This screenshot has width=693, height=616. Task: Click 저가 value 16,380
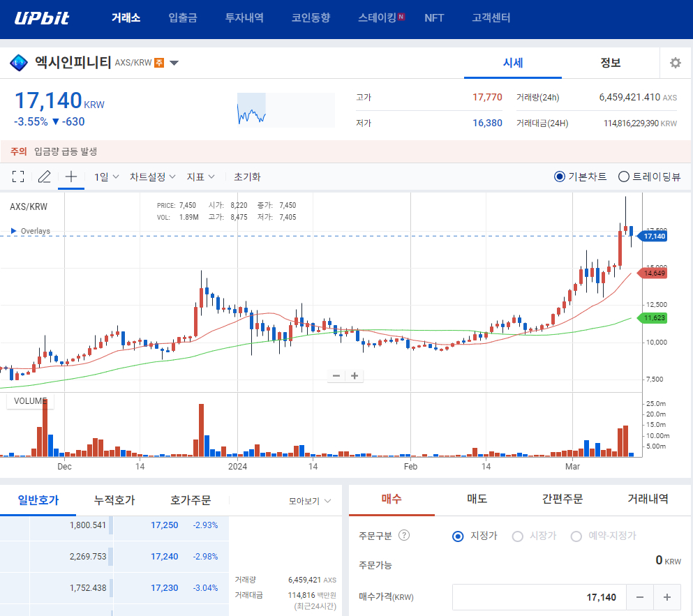pyautogui.click(x=487, y=123)
